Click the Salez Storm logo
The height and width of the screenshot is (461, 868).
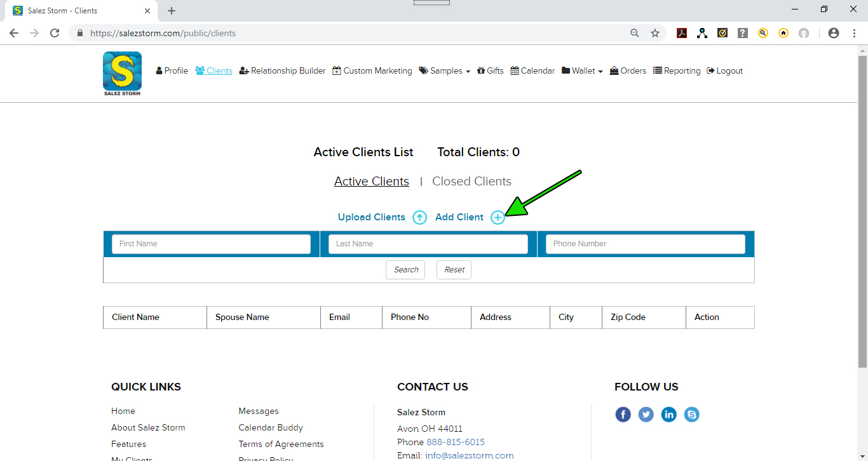click(122, 74)
